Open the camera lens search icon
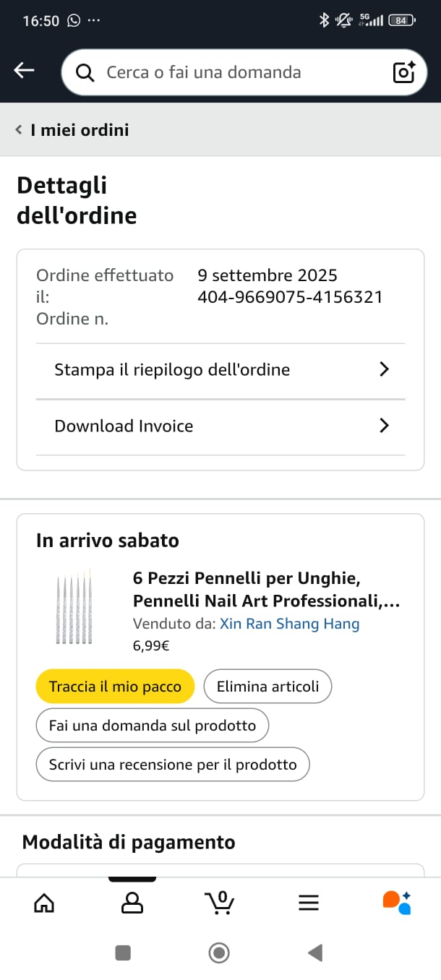The image size is (441, 980). pyautogui.click(x=403, y=72)
